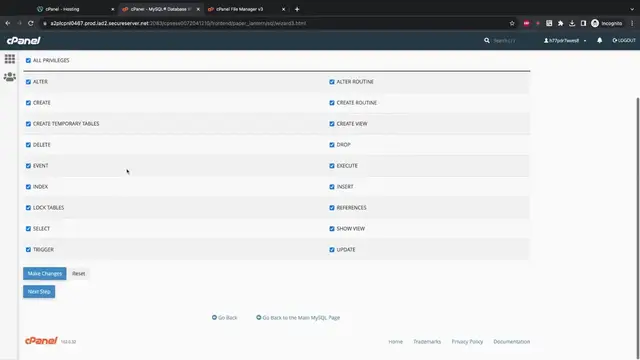The width and height of the screenshot is (640, 360).
Task: Toggle the SHOW VIEW checkbox
Action: (332, 229)
